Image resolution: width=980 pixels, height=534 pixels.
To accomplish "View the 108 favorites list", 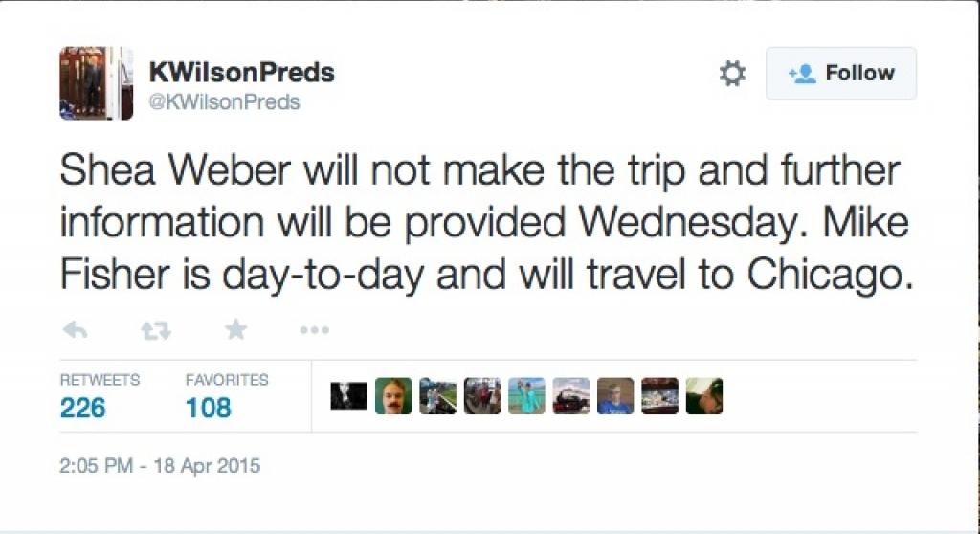I will pos(209,408).
